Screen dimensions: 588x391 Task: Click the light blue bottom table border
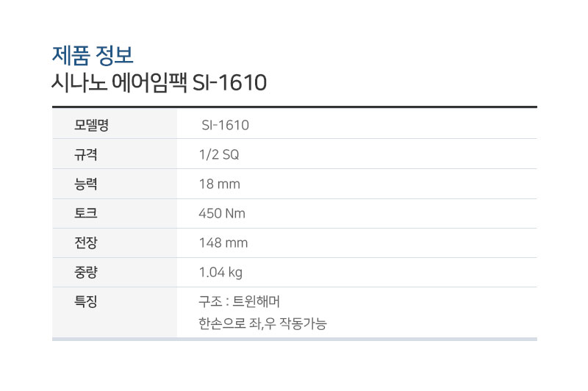[295, 340]
